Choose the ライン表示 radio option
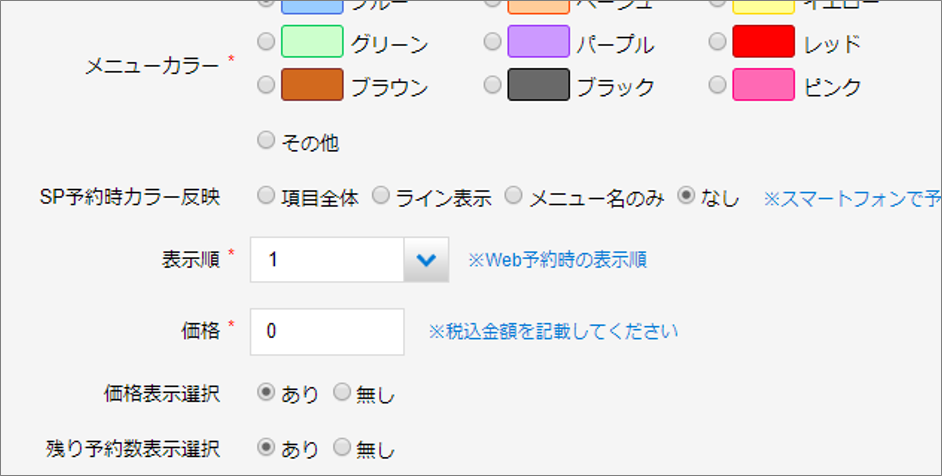This screenshot has width=942, height=476. click(380, 196)
